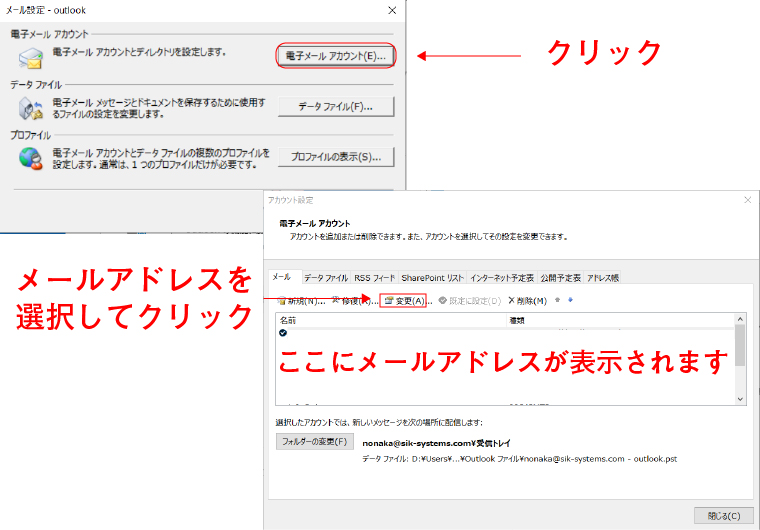
Task: Open the インターネット予定表 tab
Action: tap(502, 278)
